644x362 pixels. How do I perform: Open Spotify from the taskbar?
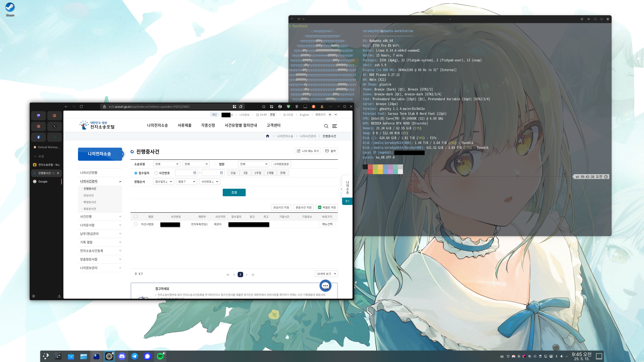point(160,356)
